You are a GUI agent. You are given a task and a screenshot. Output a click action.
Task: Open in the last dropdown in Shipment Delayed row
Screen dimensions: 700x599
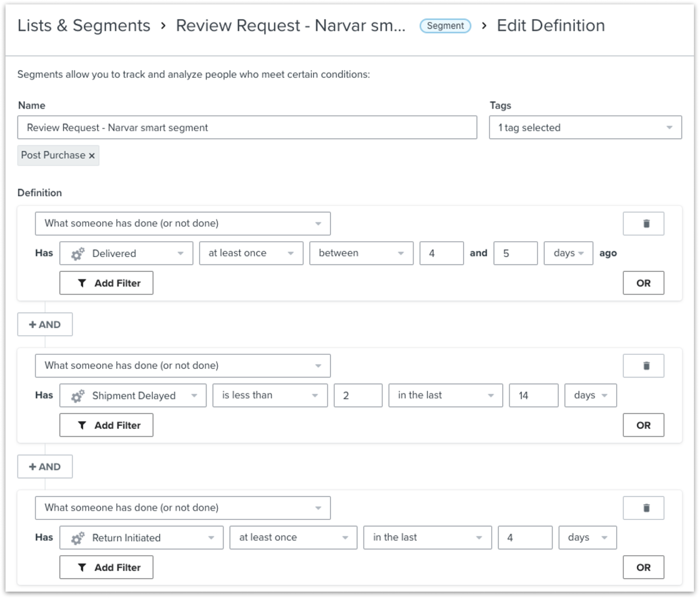445,395
